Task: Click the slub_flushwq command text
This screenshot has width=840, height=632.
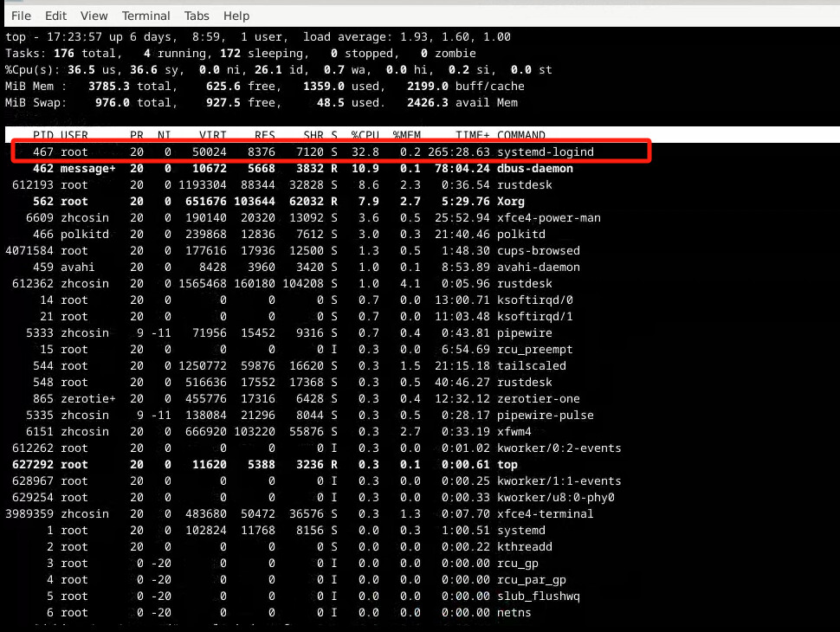Action: click(x=539, y=597)
